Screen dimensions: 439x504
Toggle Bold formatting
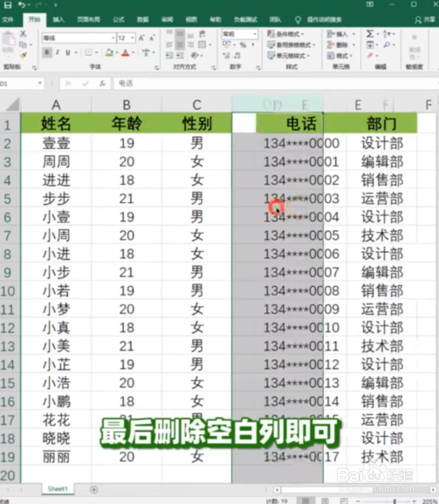(x=47, y=52)
